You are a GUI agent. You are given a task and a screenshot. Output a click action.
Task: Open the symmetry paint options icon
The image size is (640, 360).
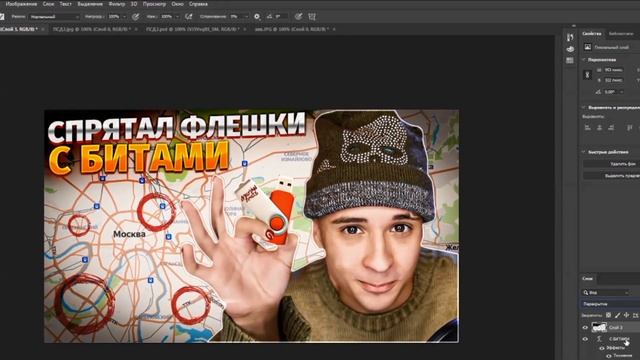[312, 17]
